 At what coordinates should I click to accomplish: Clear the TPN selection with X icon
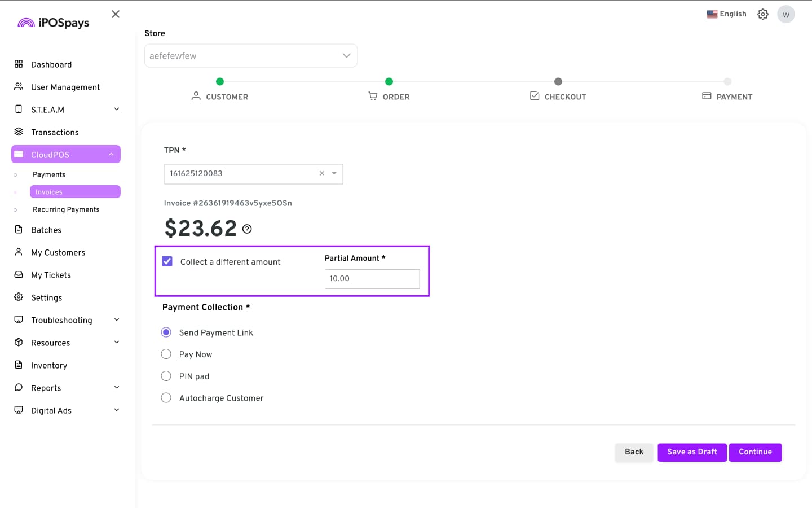click(322, 173)
